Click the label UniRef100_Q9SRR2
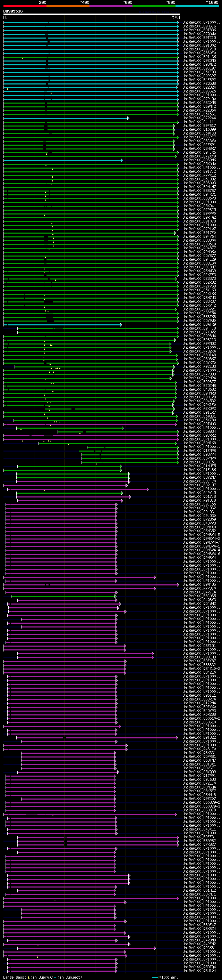The height and width of the screenshot is (980, 222). (x=199, y=435)
